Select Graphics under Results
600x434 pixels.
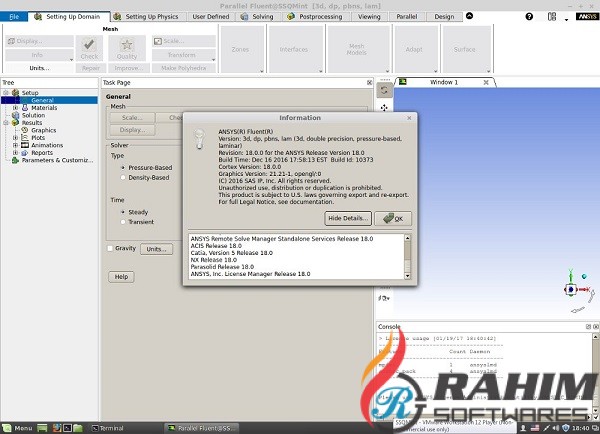click(x=44, y=130)
